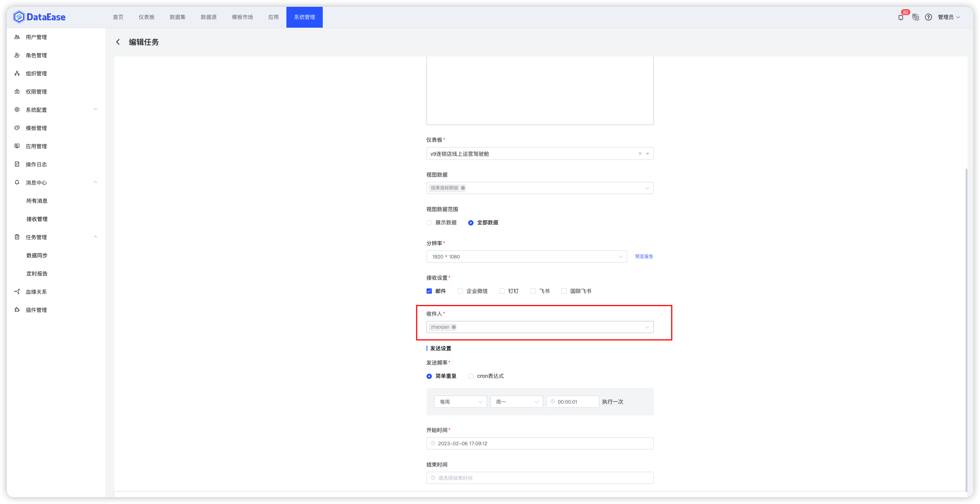Click the language switch icon
This screenshot has width=980, height=504.
915,17
